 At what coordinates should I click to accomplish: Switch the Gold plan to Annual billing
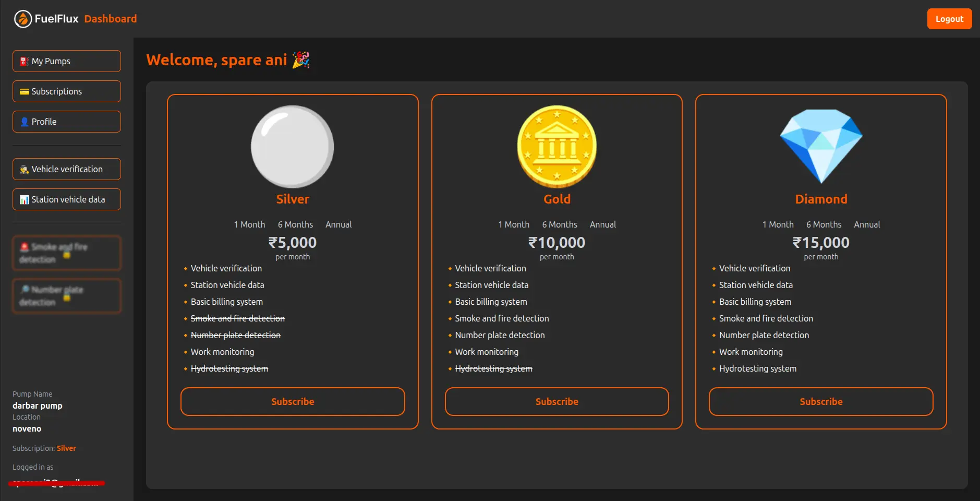coord(602,224)
